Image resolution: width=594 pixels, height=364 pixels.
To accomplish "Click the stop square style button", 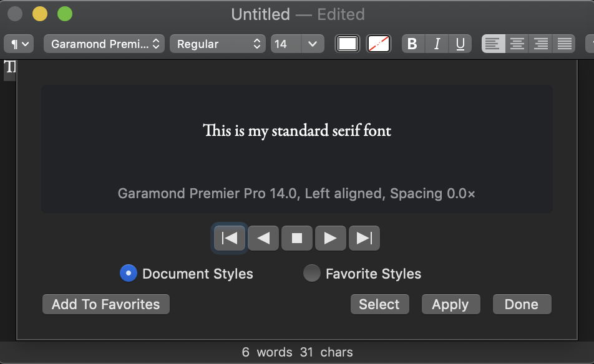I will coord(297,238).
